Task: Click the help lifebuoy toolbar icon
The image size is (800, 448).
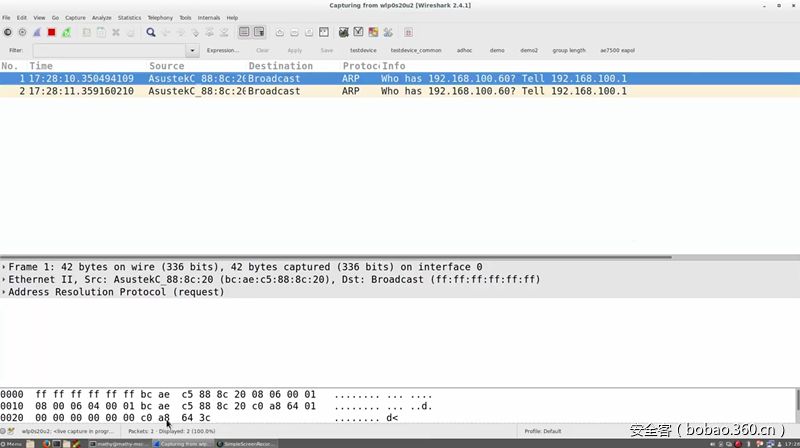Action: (x=408, y=32)
